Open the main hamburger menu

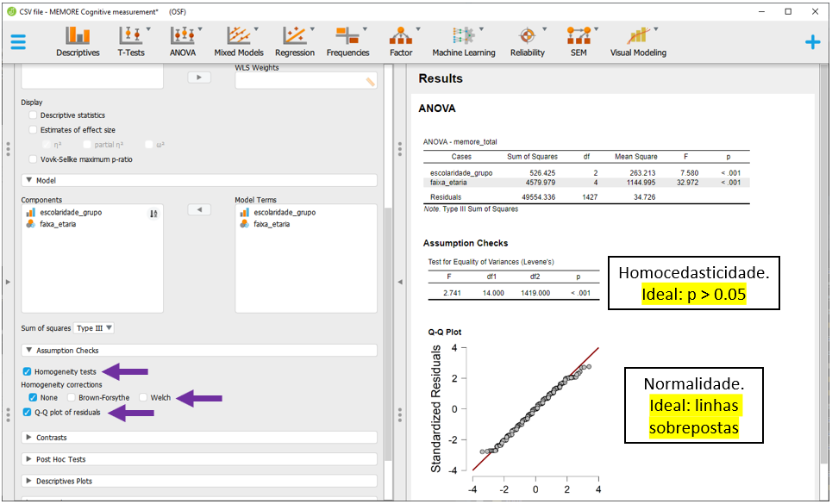click(x=18, y=42)
